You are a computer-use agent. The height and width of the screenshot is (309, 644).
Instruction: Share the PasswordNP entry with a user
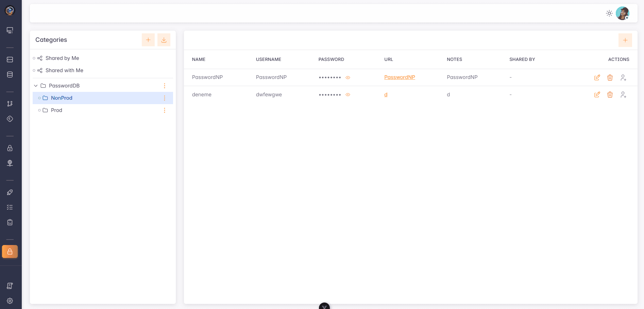point(623,78)
